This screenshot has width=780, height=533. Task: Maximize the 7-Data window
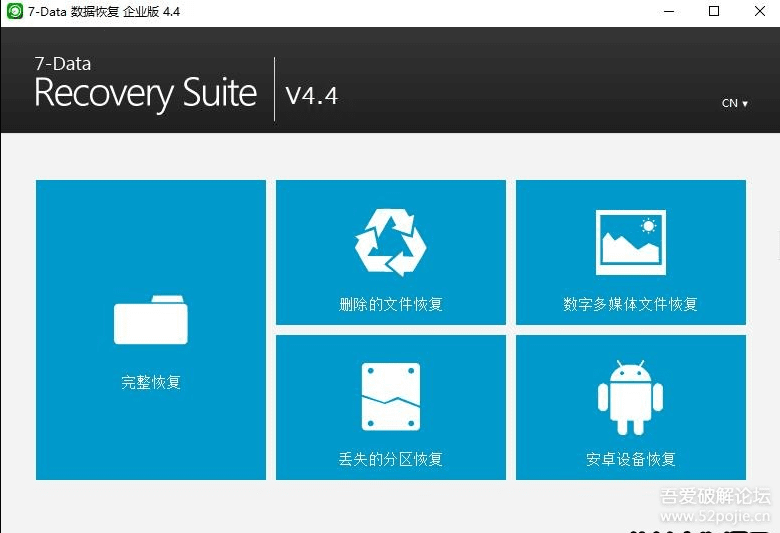[714, 11]
